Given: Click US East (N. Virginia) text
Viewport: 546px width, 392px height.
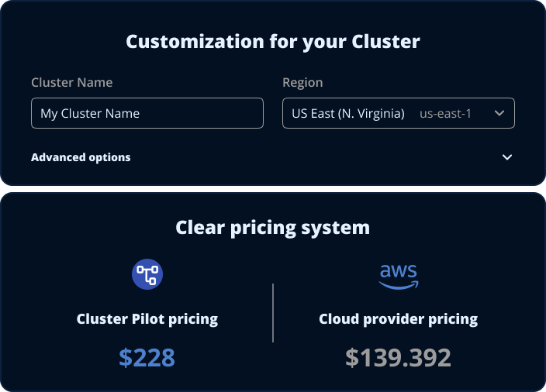Looking at the screenshot, I should tap(347, 113).
